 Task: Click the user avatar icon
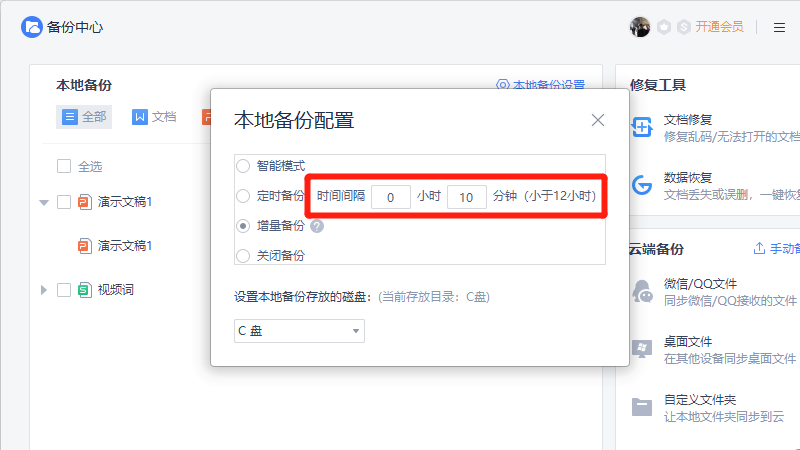click(640, 27)
